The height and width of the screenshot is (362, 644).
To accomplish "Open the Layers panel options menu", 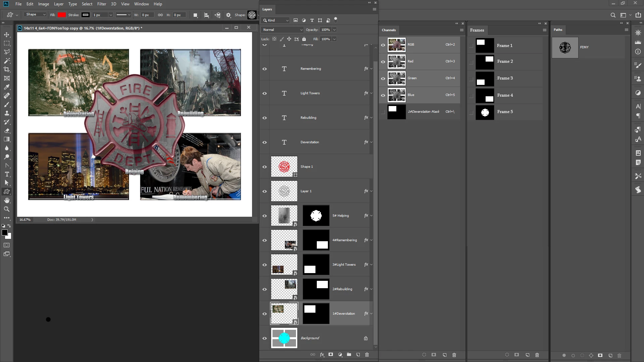I will [374, 9].
